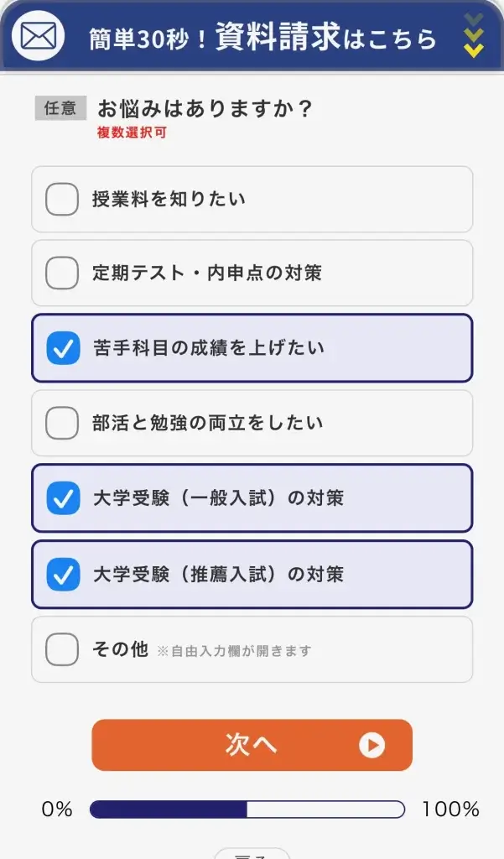Click the 100% progress label
The height and width of the screenshot is (859, 504).
click(x=450, y=810)
